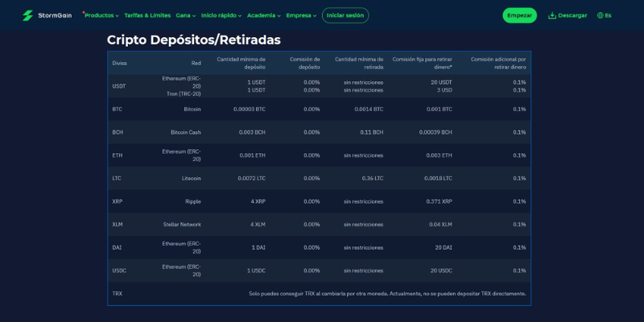The height and width of the screenshot is (322, 644).
Task: Click the 0.001 BTC fixed withdrawal fee
Action: coord(440,109)
